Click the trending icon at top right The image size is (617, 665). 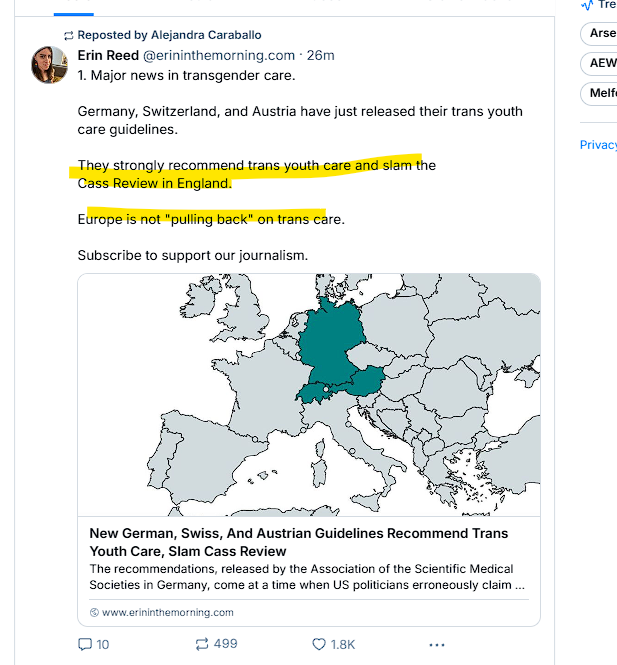pyautogui.click(x=588, y=5)
